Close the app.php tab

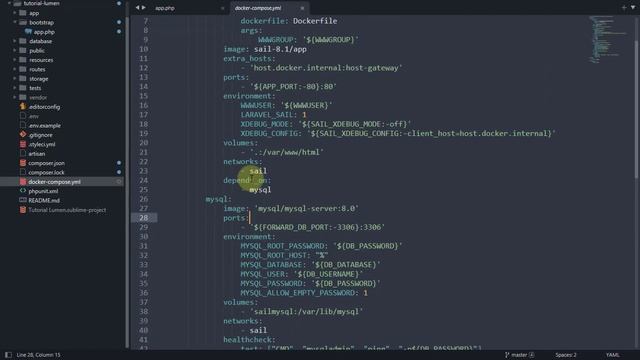tap(222, 8)
